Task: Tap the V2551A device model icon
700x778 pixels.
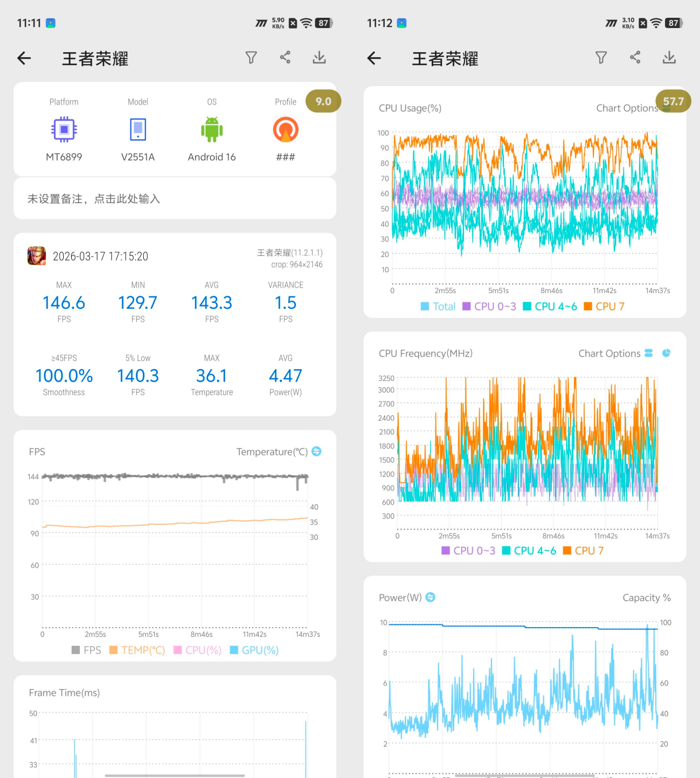Action: click(x=138, y=130)
